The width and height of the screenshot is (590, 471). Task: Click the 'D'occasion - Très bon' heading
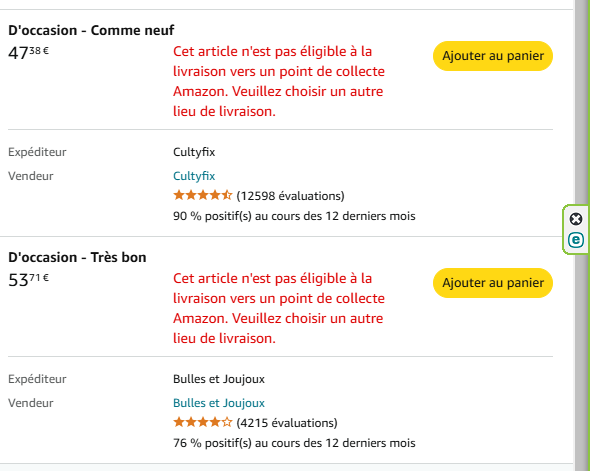[77, 257]
